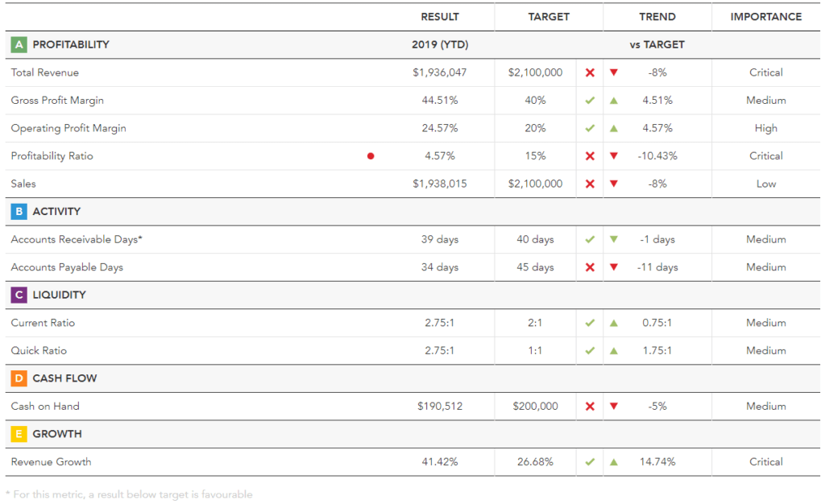Viewport: 825px width, 504px height.
Task: Select the TARGET column header
Action: (x=549, y=17)
